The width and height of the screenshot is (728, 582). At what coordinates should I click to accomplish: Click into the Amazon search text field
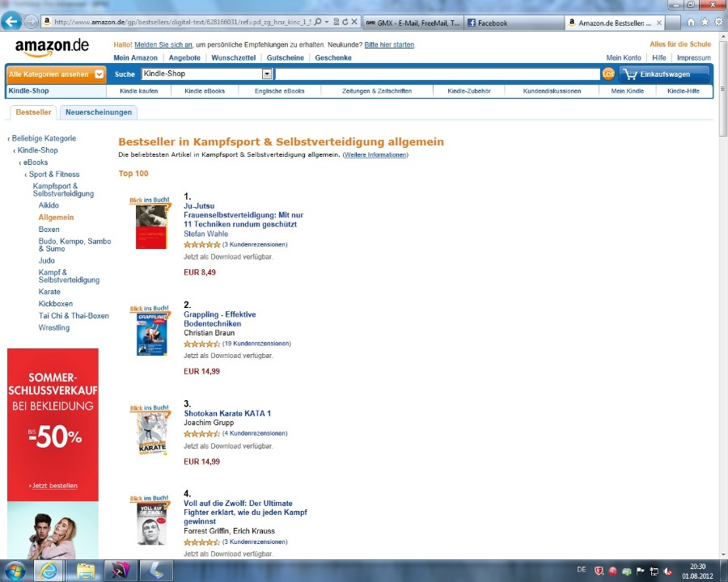[x=438, y=74]
